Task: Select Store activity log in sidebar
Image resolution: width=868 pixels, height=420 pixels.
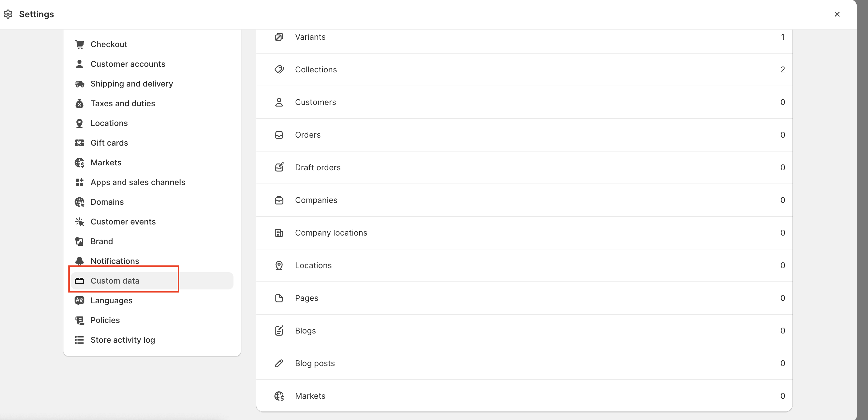Action: pos(122,340)
